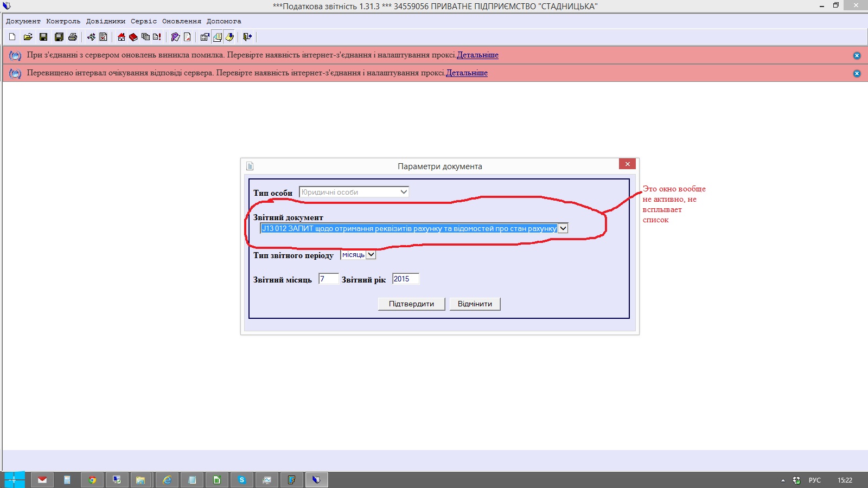Create a new document via toolbar icon

point(12,37)
